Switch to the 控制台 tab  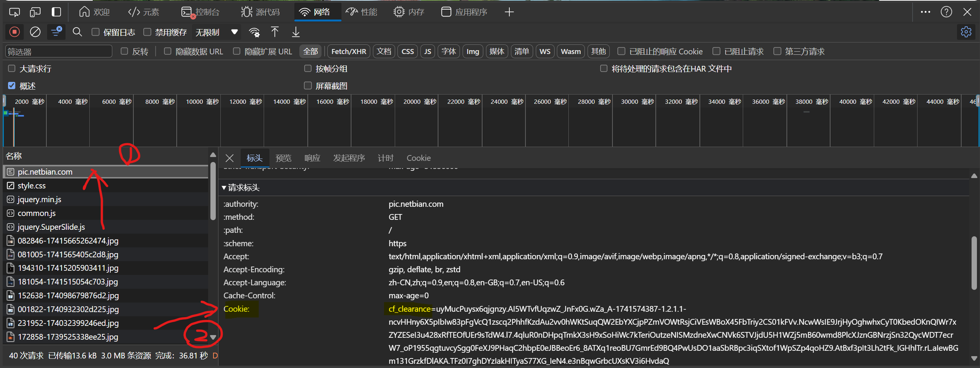[x=200, y=12]
